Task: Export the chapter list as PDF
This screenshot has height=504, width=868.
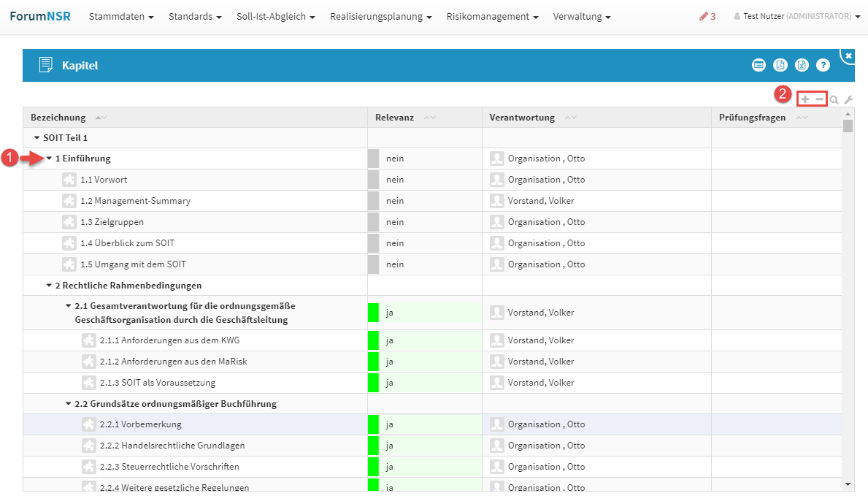Action: [780, 65]
